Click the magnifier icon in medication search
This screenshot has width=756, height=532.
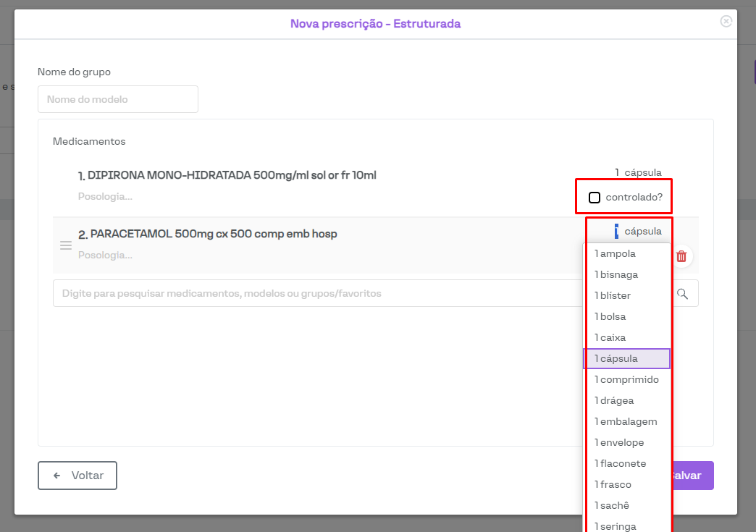[x=682, y=294]
